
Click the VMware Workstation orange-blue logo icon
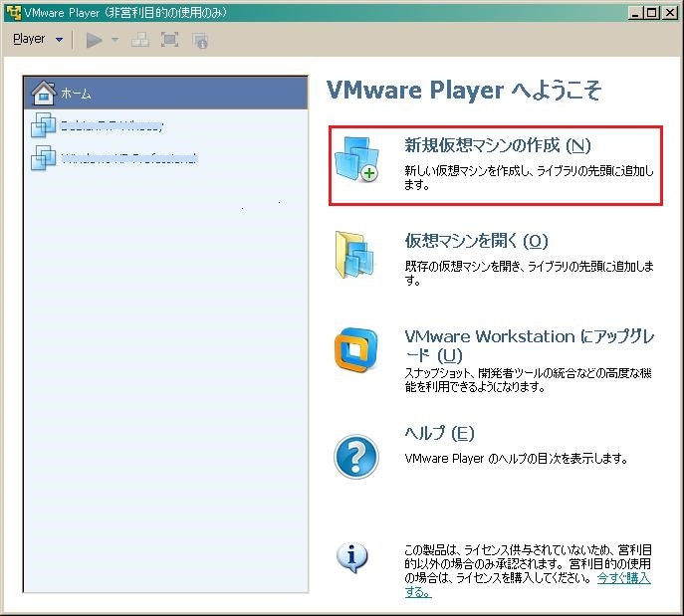tap(356, 349)
